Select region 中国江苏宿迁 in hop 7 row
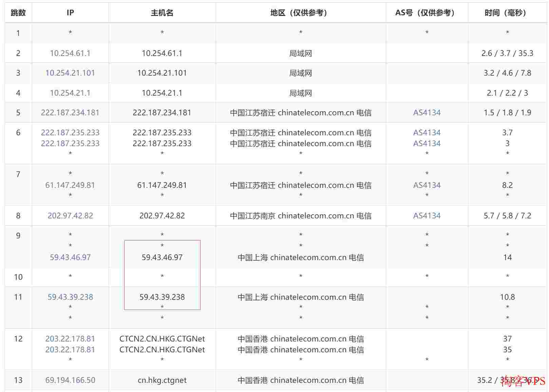 pos(301,185)
